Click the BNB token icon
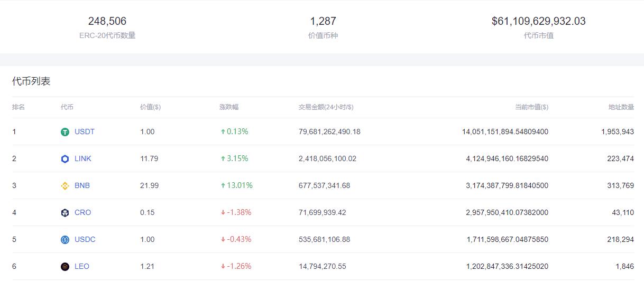 (x=65, y=186)
